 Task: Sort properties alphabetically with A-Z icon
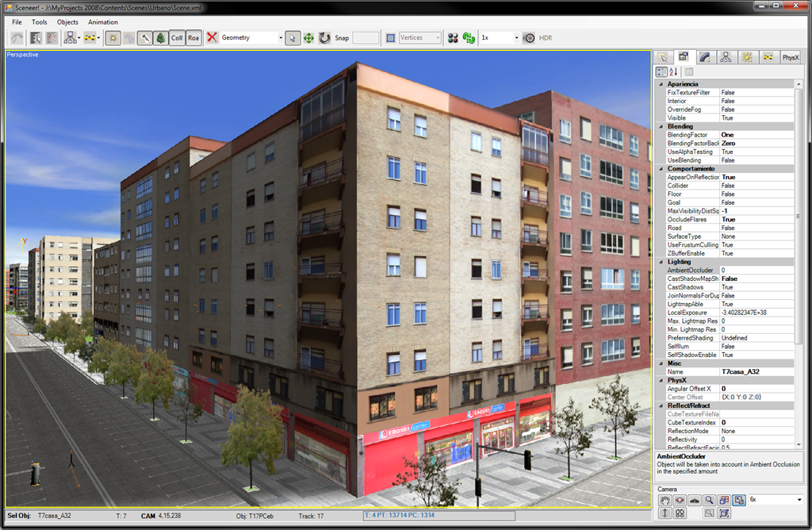673,72
